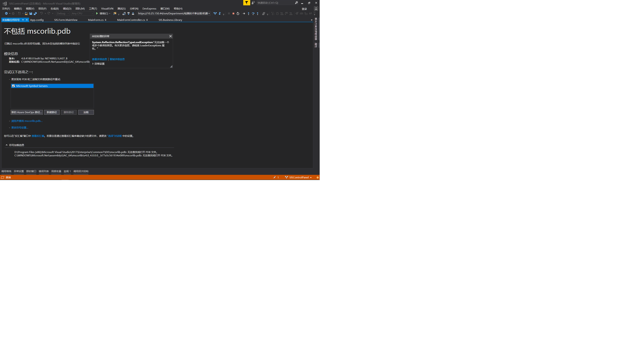Screen dimensions: 644x362
Task: Collapse the 符号加载信息 section
Action: (6, 145)
